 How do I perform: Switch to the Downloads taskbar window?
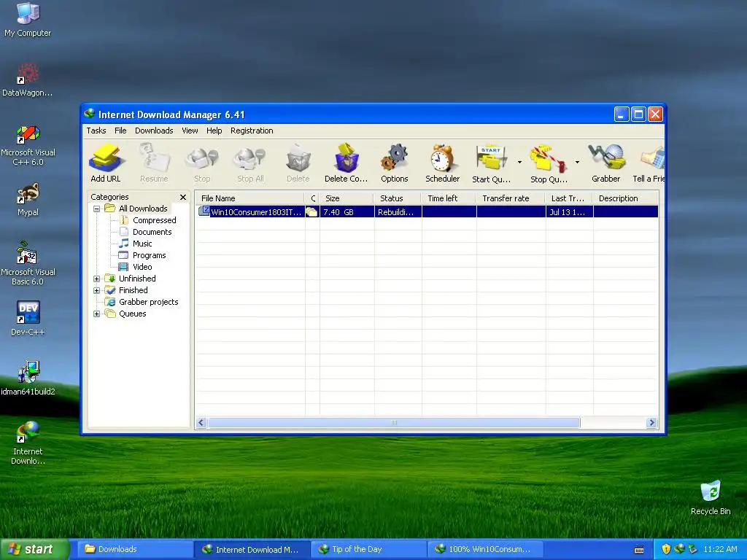(x=135, y=549)
